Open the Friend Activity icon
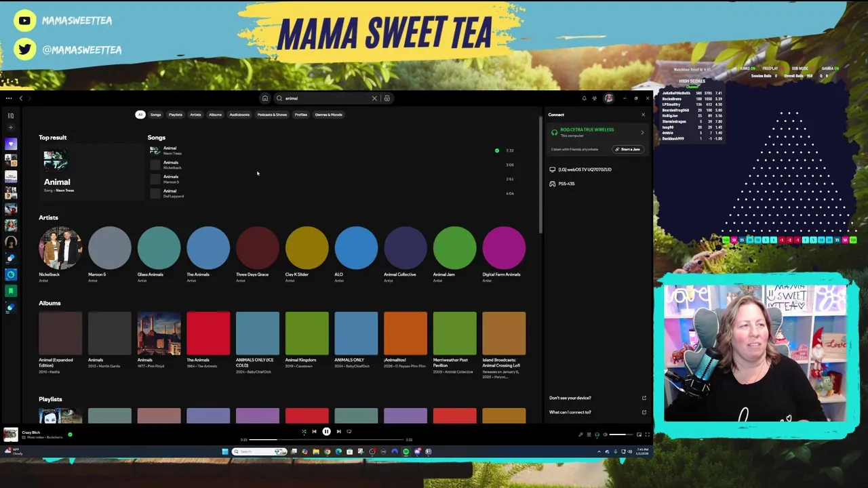868x488 pixels. [x=595, y=98]
